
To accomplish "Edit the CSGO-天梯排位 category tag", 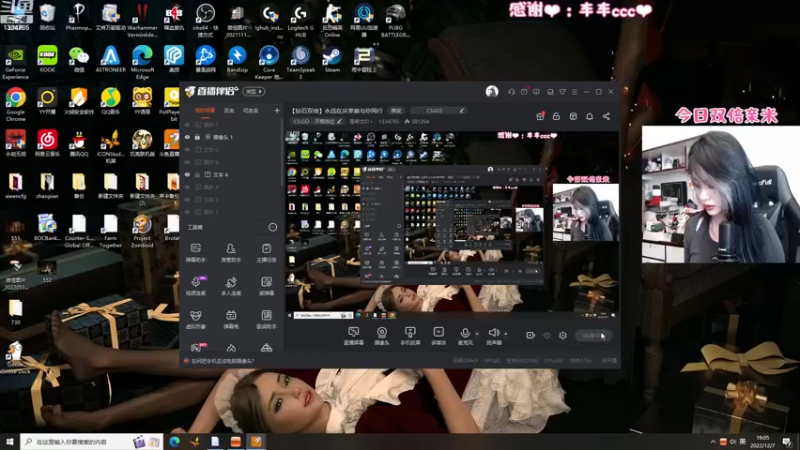I will 317,121.
